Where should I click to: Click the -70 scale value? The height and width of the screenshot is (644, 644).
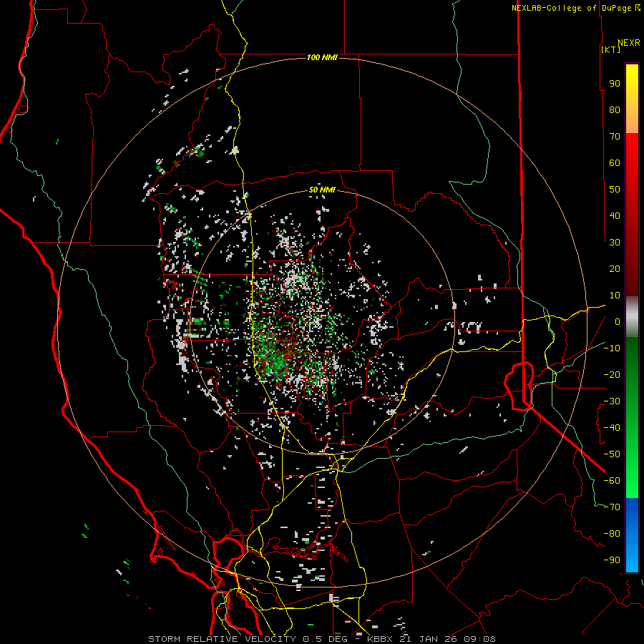coord(612,507)
